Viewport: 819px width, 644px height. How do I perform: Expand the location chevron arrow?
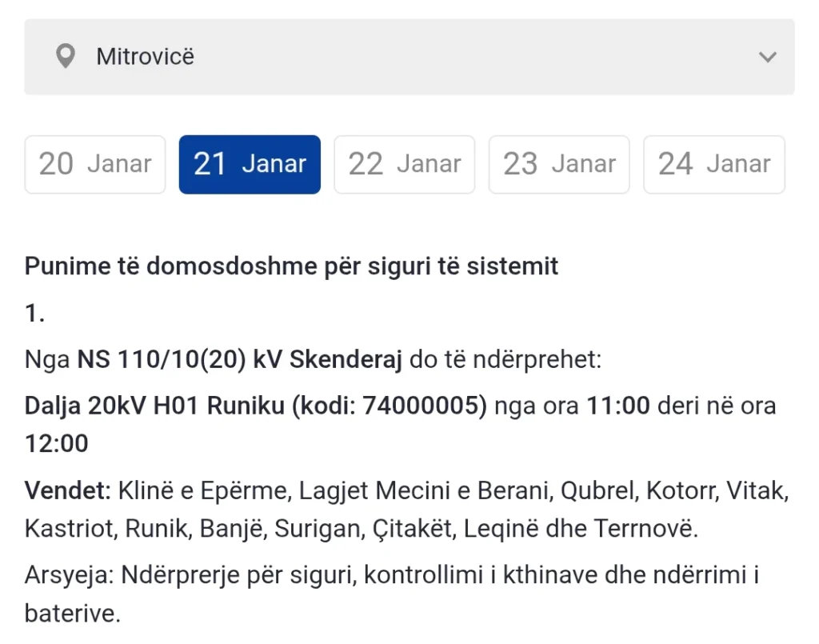click(x=768, y=57)
